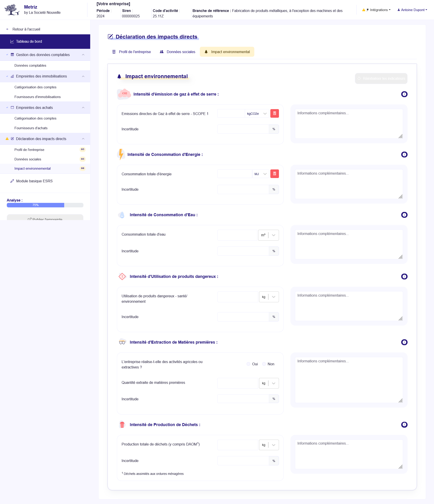This screenshot has width=434, height=504.
Task: Click the Metriz tree logo
Action: pos(12,9)
